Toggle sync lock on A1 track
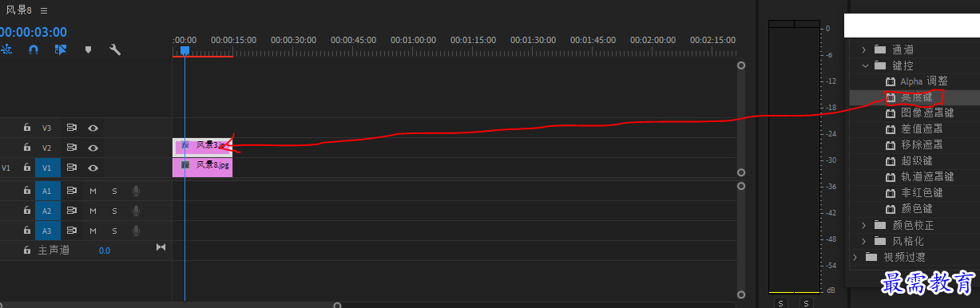 click(71, 191)
